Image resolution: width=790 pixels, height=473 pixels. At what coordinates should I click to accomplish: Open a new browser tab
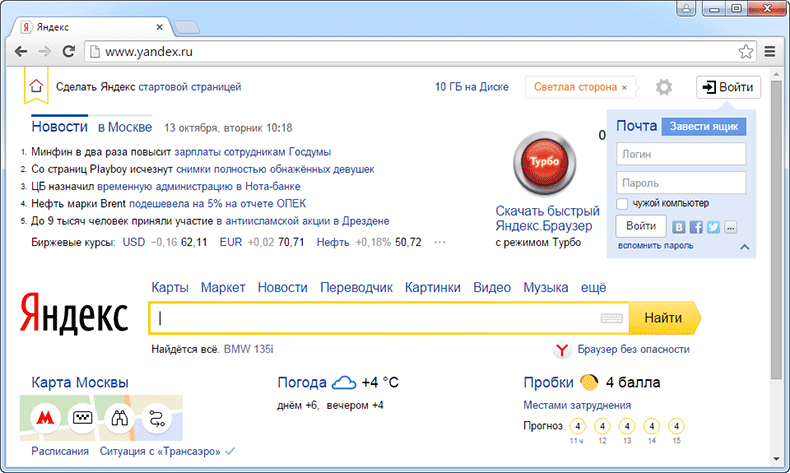186,27
